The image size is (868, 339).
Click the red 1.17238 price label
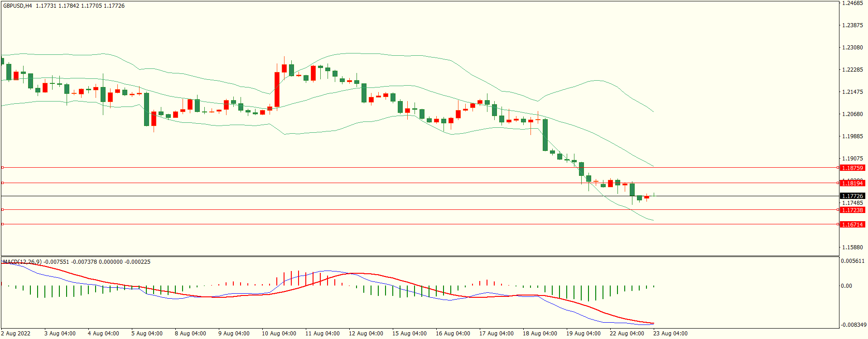[852, 210]
